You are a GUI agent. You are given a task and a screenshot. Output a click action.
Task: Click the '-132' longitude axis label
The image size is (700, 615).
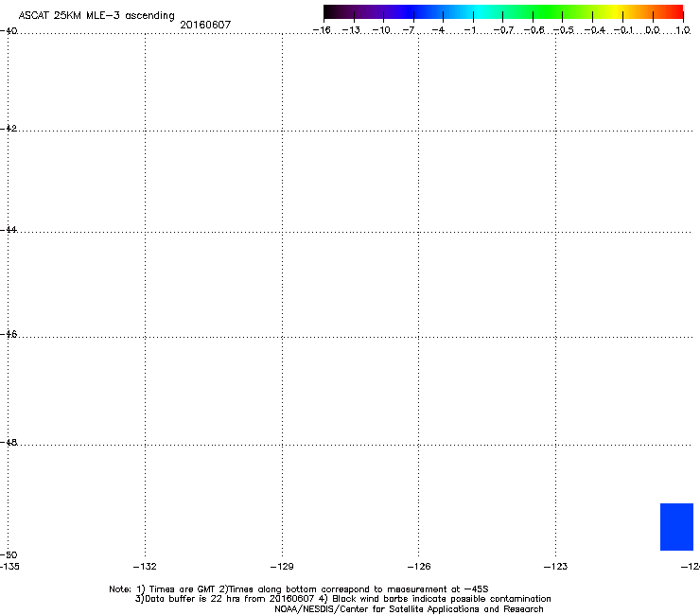point(145,567)
